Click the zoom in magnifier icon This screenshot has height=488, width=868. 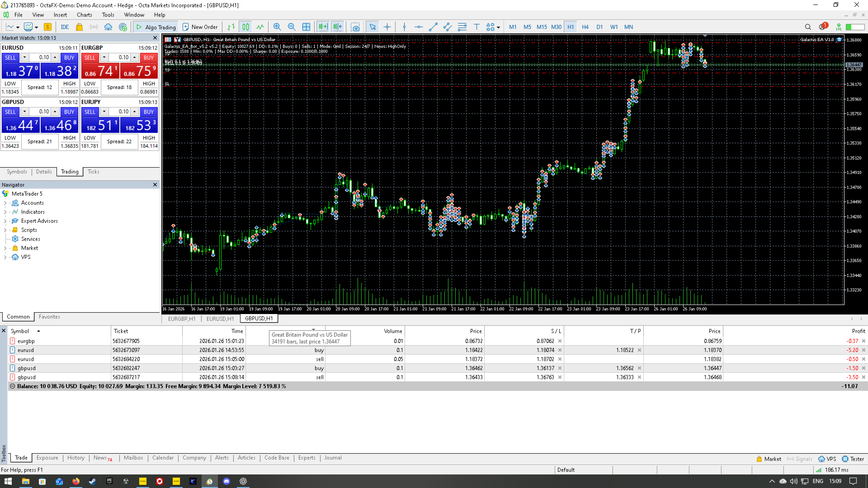[x=277, y=27]
